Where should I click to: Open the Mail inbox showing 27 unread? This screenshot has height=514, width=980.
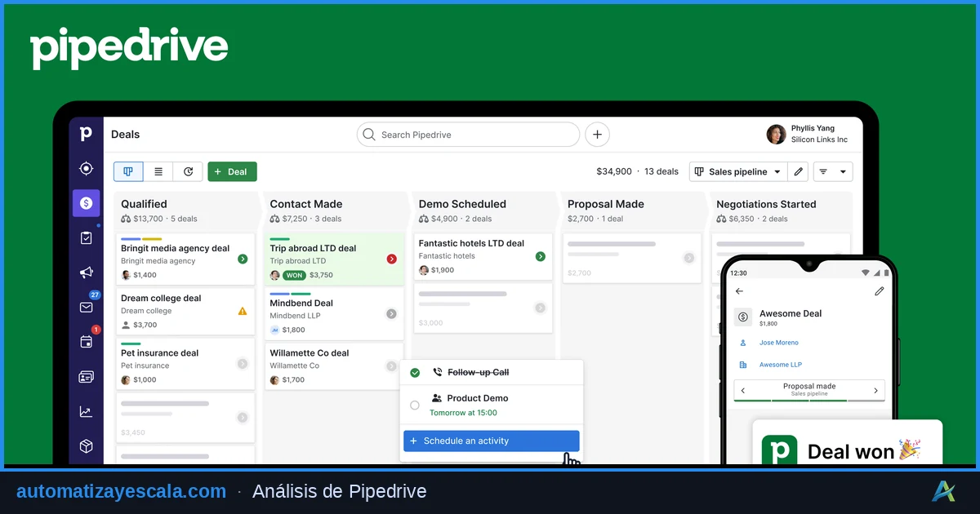click(x=86, y=307)
